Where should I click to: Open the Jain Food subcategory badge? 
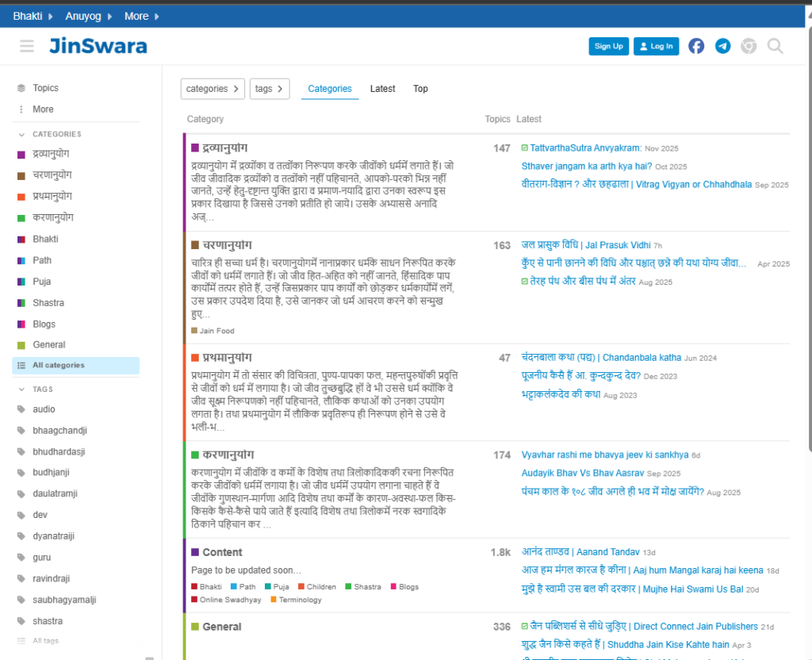point(213,331)
